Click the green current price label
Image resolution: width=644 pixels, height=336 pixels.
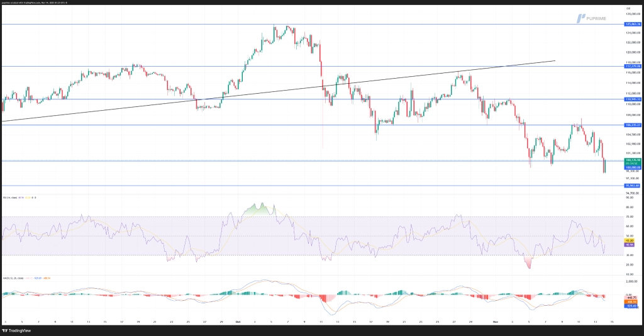click(x=632, y=161)
